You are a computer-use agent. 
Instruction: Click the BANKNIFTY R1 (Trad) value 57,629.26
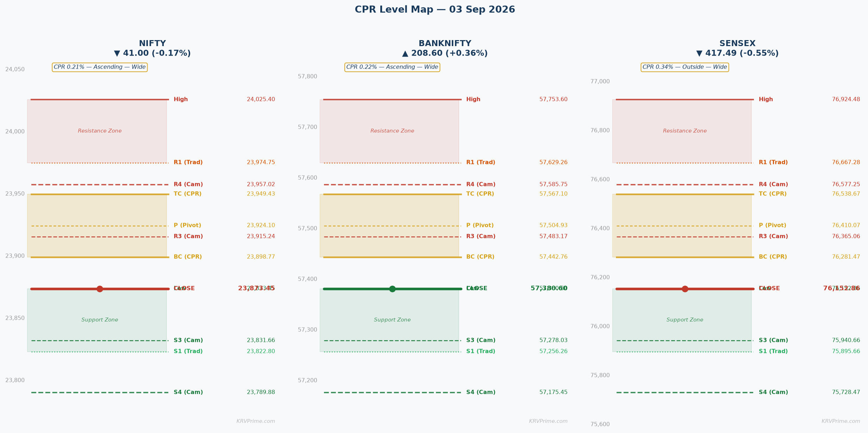pos(554,163)
